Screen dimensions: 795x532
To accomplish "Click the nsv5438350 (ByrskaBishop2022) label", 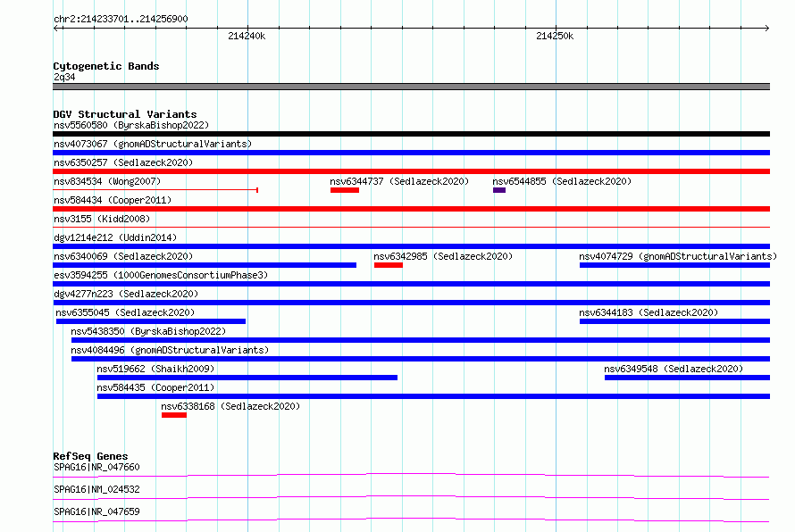I will click(148, 331).
